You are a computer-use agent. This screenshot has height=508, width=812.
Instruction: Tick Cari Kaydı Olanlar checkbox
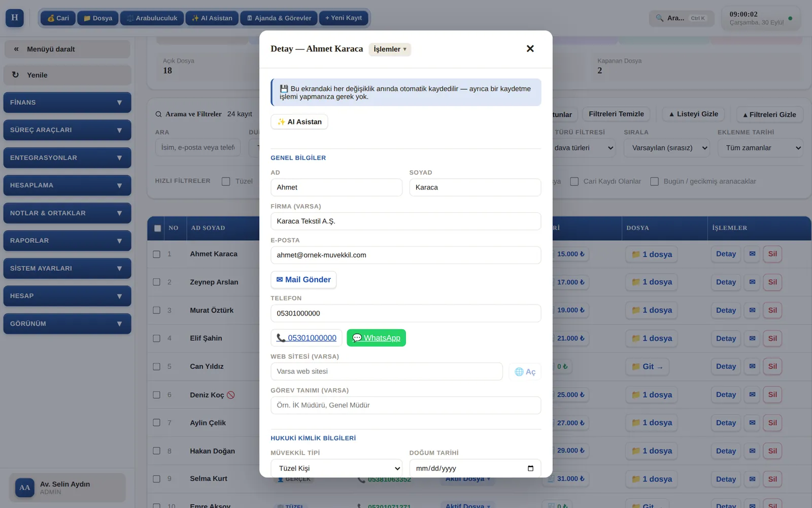(x=574, y=181)
